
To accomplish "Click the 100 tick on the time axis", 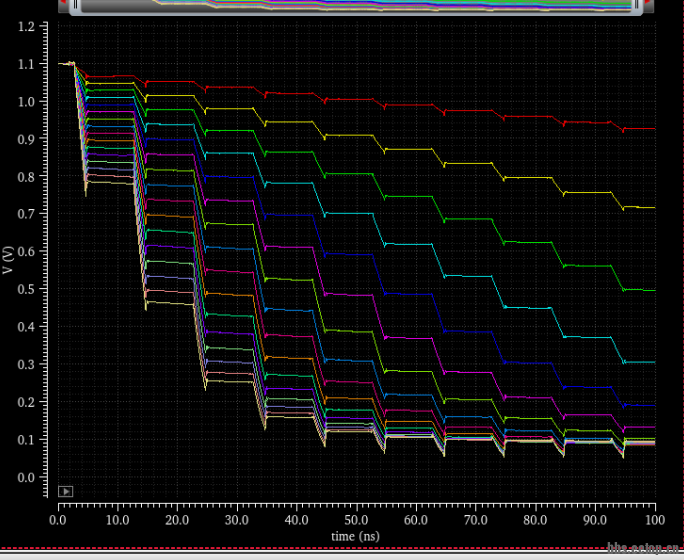I will (655, 521).
